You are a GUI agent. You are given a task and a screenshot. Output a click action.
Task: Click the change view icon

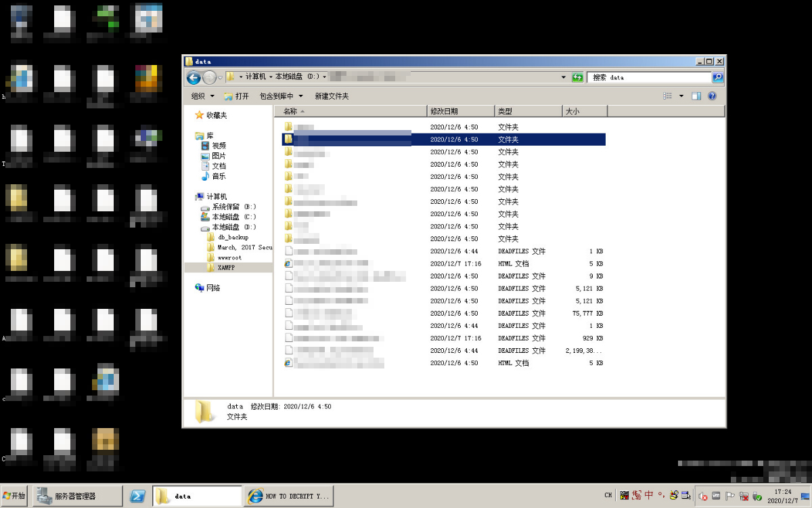pyautogui.click(x=668, y=96)
